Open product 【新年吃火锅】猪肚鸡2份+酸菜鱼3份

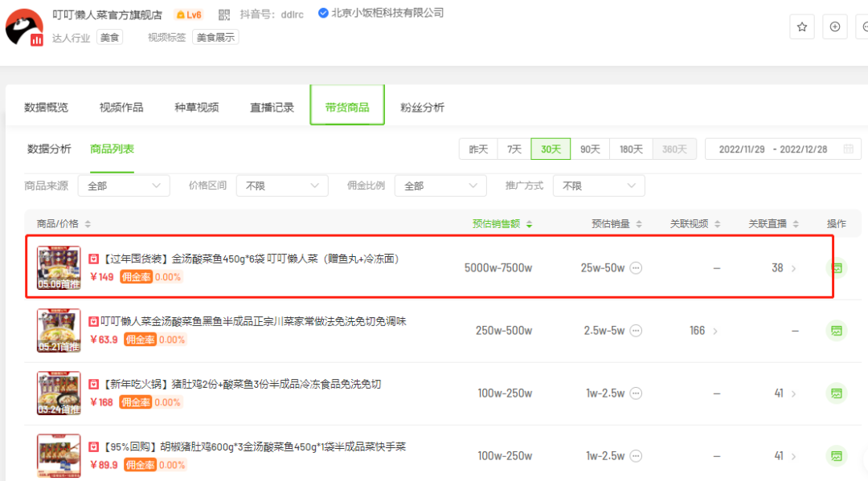tap(242, 385)
